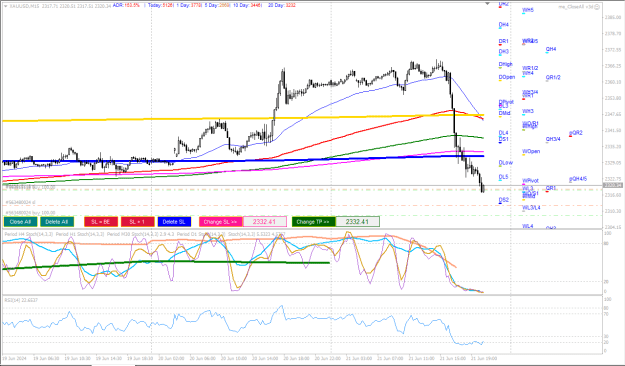
Task: Focus the pink stop-loss price input field
Action: pyautogui.click(x=265, y=222)
